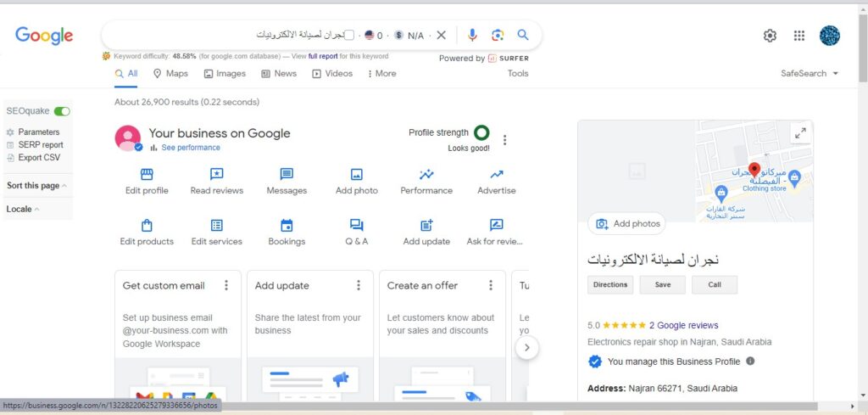Switch to Images tab
This screenshot has height=415, width=868.
tap(225, 74)
